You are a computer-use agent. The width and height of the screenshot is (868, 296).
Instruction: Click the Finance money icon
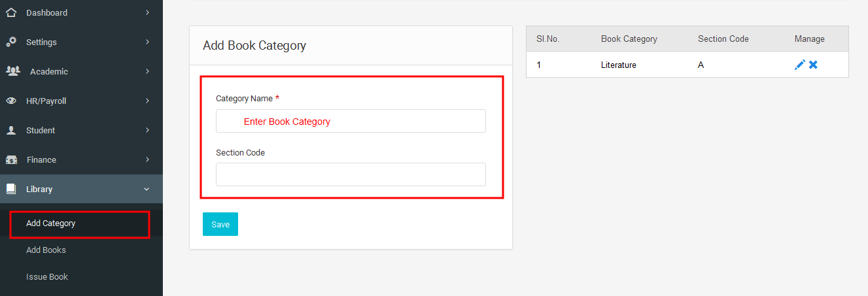pyautogui.click(x=11, y=159)
